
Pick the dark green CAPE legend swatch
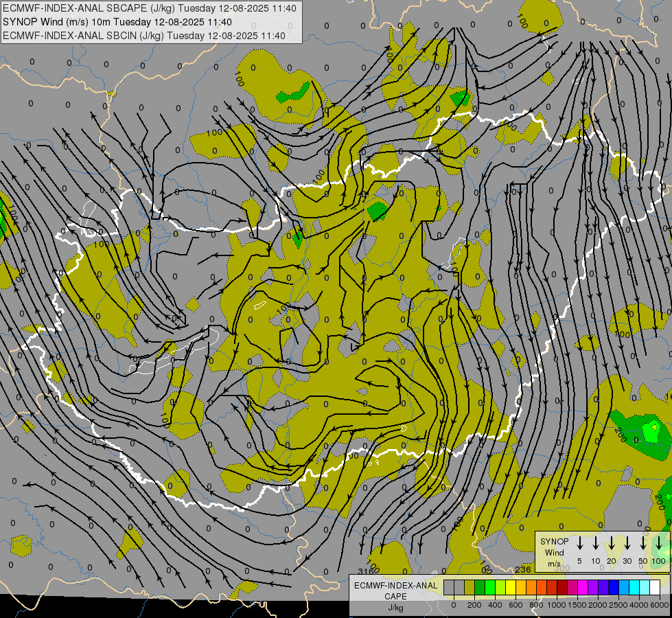tap(480, 587)
